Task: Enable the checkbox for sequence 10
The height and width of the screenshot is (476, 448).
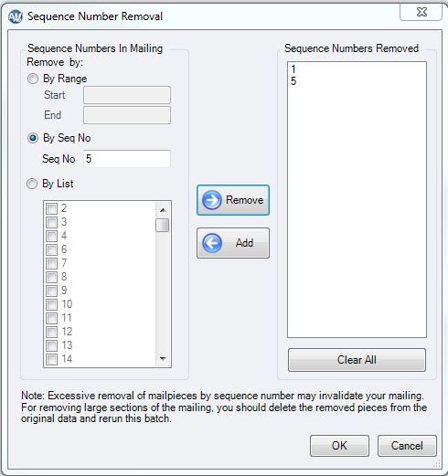Action: (51, 304)
